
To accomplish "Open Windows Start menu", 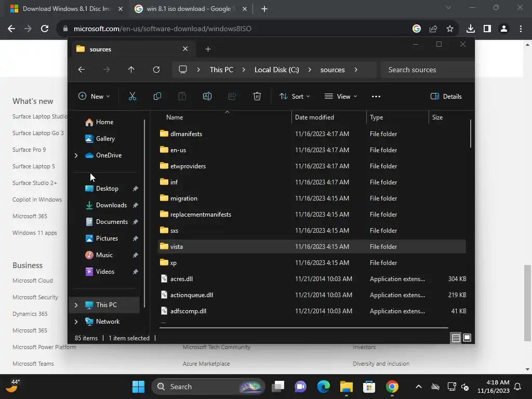I will pyautogui.click(x=138, y=387).
